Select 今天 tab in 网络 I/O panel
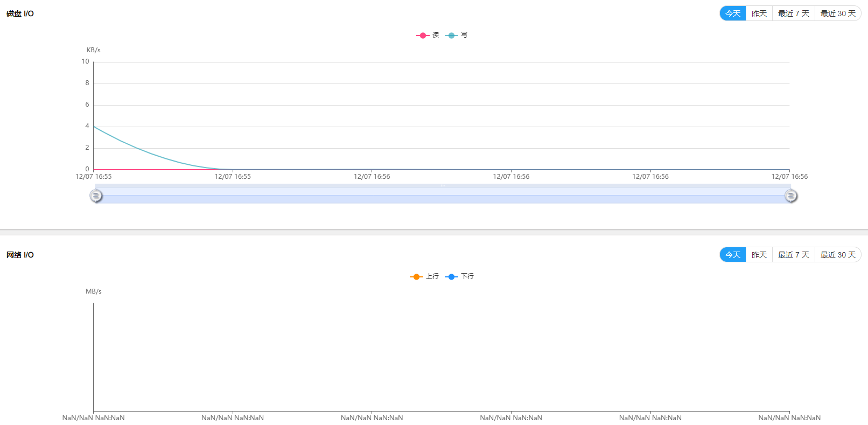The height and width of the screenshot is (425, 868). (x=733, y=255)
